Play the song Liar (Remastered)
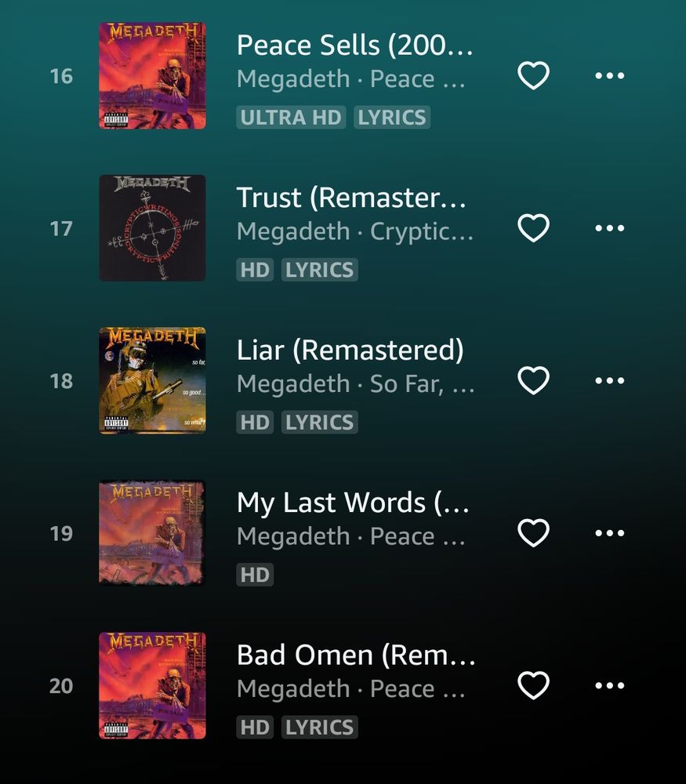 pos(350,350)
